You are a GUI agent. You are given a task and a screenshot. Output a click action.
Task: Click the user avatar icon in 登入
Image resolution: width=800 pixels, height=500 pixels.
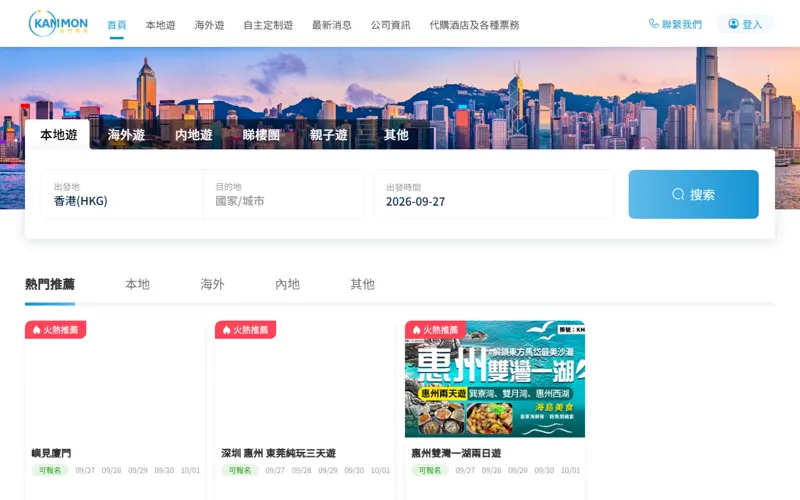(733, 24)
